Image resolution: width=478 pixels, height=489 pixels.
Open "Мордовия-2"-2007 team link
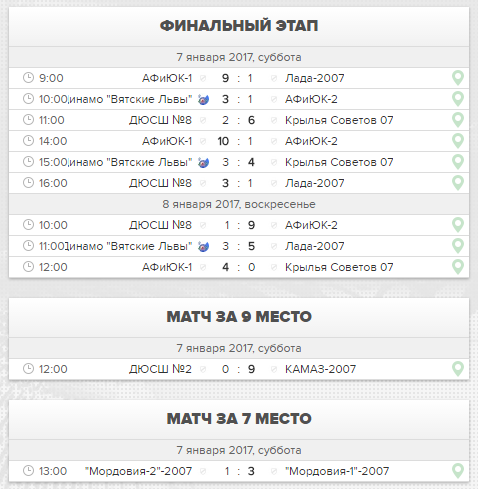pos(138,471)
